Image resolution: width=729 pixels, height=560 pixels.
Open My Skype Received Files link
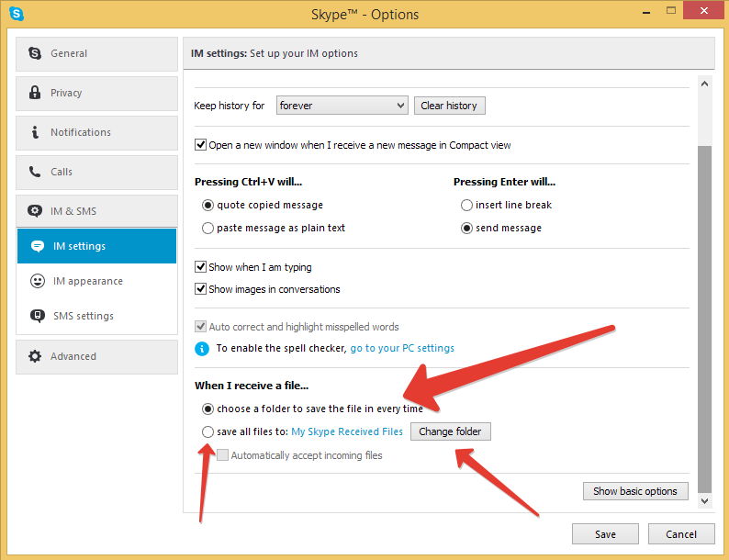click(347, 431)
